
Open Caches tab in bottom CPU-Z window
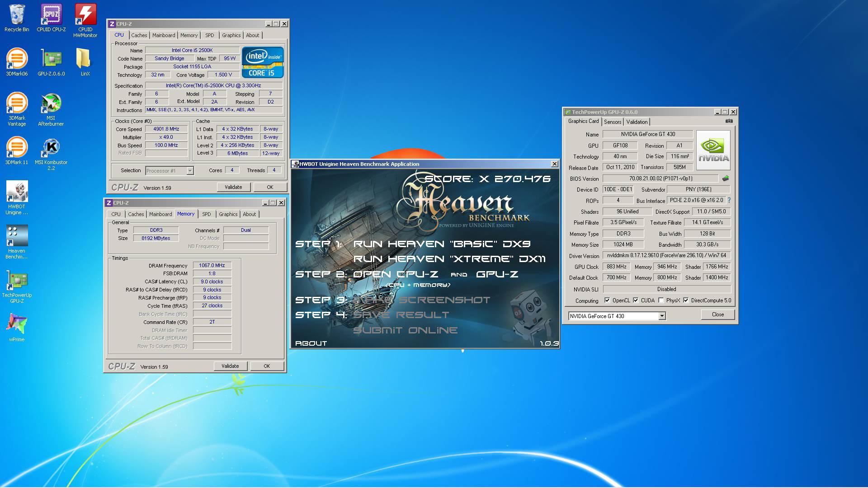click(136, 214)
